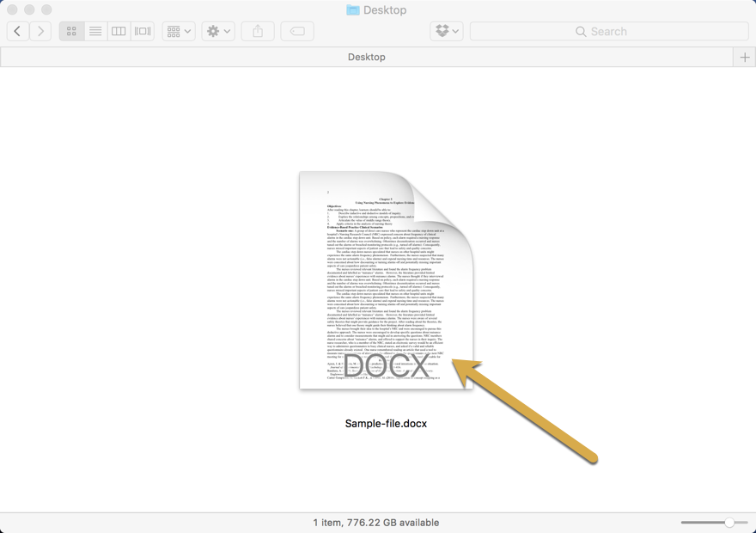Go back using the Back arrow

point(18,31)
